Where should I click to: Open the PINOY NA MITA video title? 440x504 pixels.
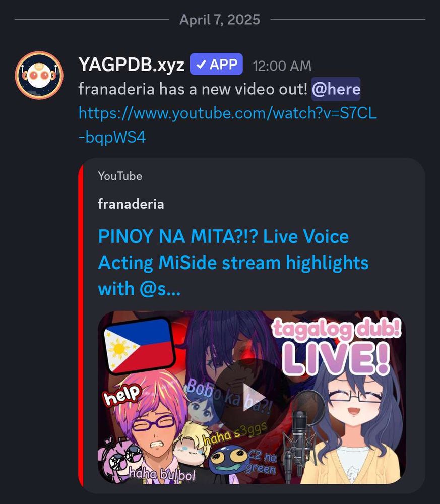[233, 262]
